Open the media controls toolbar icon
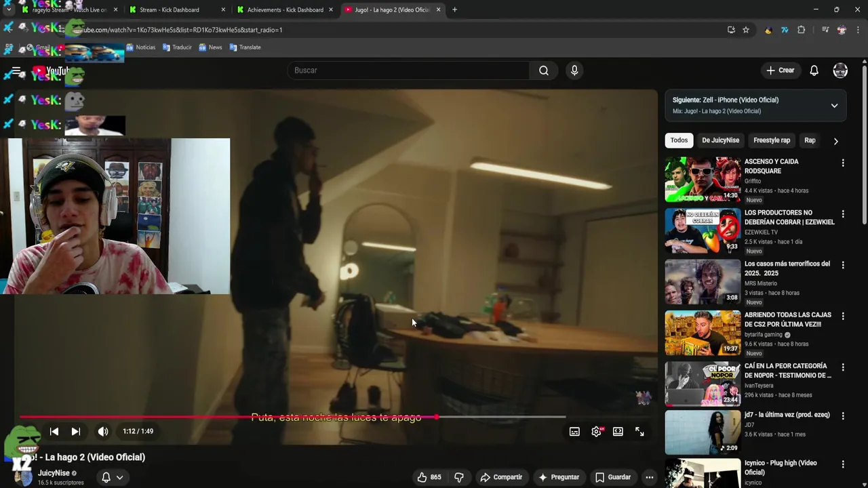This screenshot has width=868, height=488. (x=825, y=30)
